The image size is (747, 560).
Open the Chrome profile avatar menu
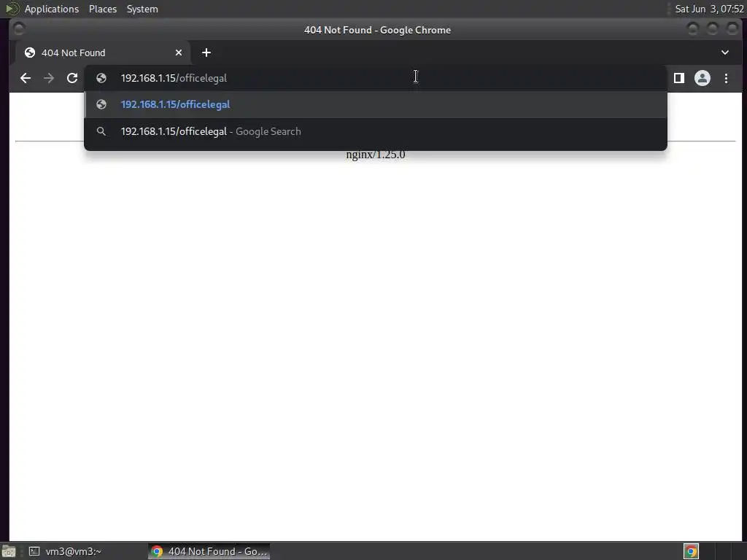point(703,78)
